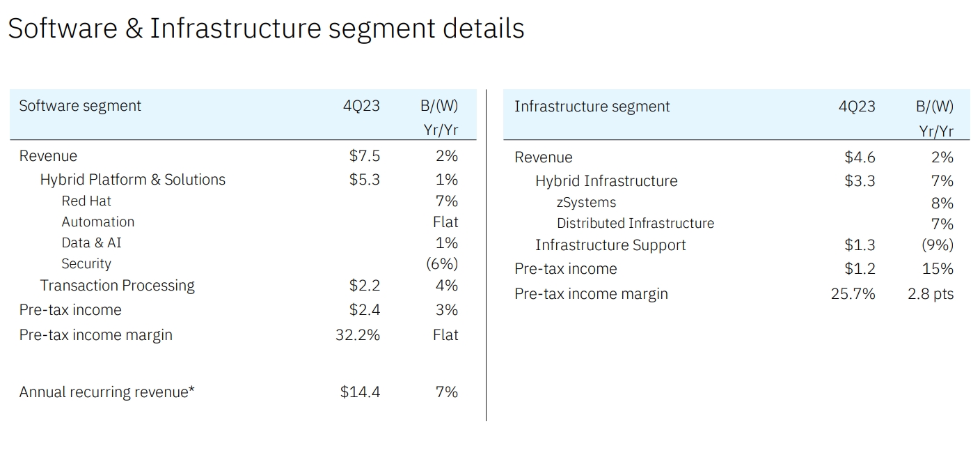Click the '(9%)' Infrastructure Support growth

(938, 245)
